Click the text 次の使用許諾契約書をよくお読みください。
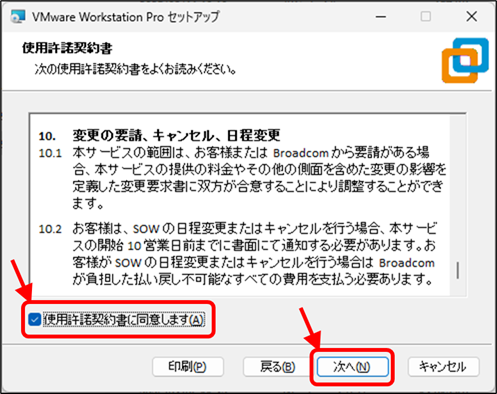Screen dimensions: 497x394 pos(136,69)
